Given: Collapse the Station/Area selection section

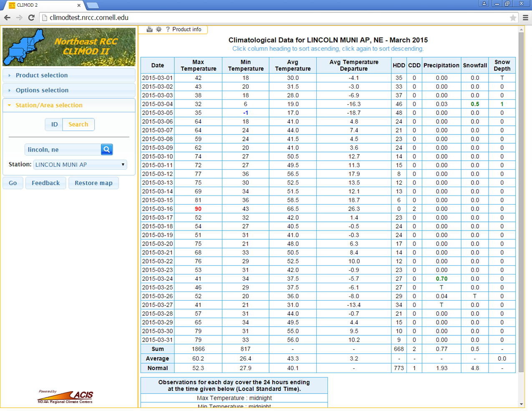Looking at the screenshot, I should tap(49, 105).
